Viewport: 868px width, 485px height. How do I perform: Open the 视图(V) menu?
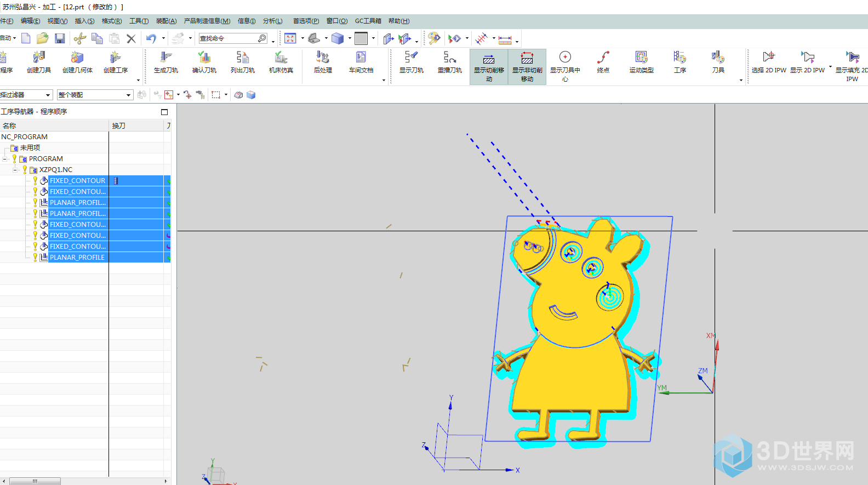click(x=57, y=21)
